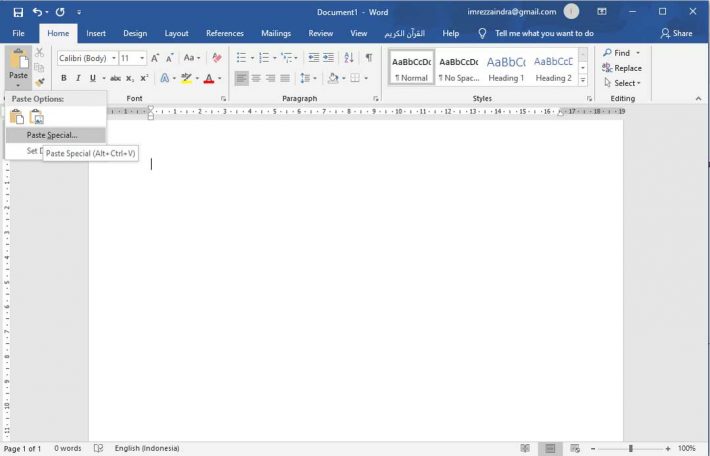Apply the Heading 1 style
Screen dimensions: 710x456
pos(506,67)
